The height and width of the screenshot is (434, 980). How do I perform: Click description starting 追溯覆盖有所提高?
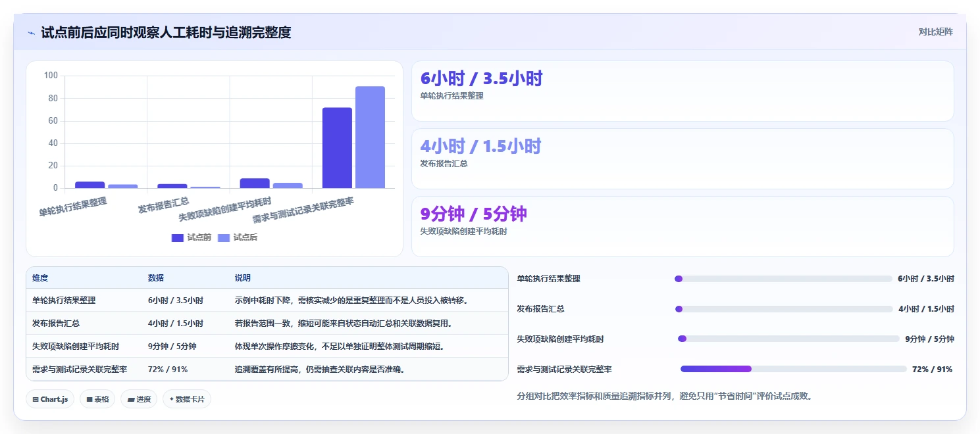point(320,370)
